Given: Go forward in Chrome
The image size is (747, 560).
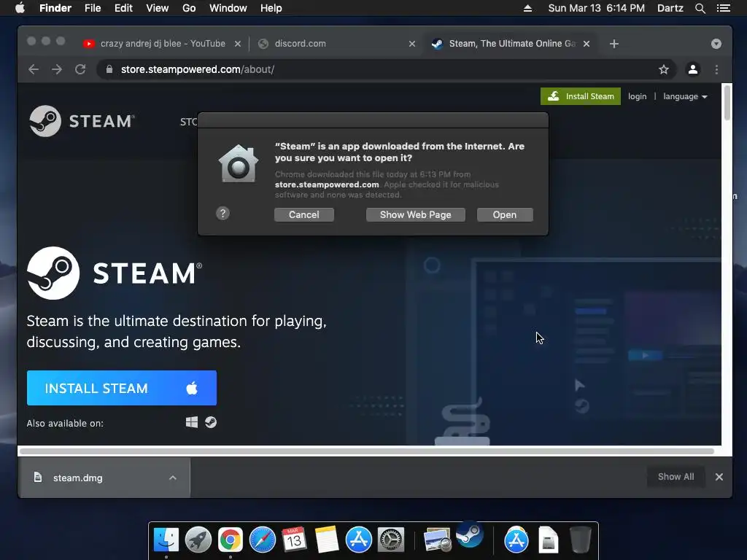Looking at the screenshot, I should click(57, 69).
